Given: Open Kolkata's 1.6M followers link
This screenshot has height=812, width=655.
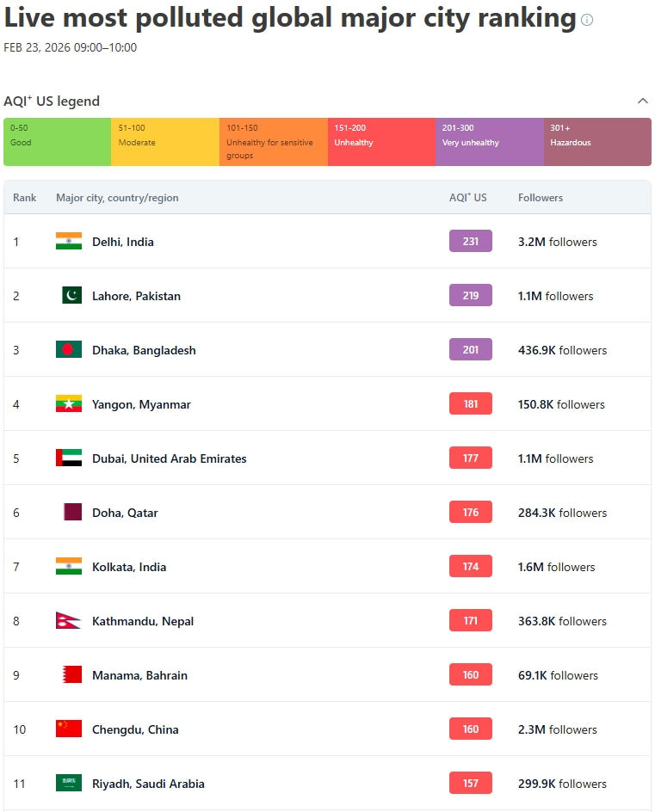Looking at the screenshot, I should (558, 566).
